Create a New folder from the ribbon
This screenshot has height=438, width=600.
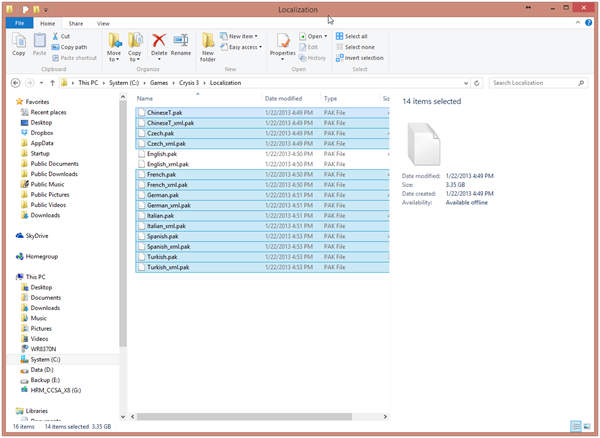pos(208,47)
